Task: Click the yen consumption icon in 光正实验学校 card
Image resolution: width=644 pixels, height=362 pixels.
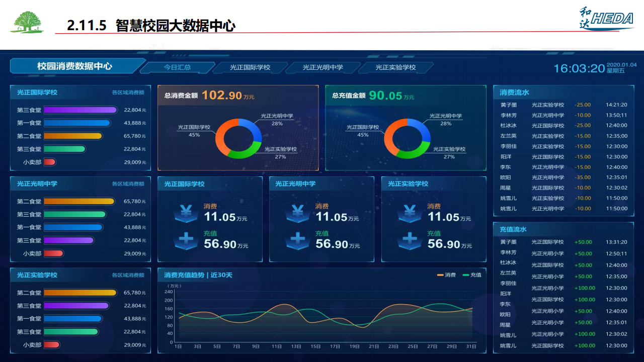Action: (410, 213)
